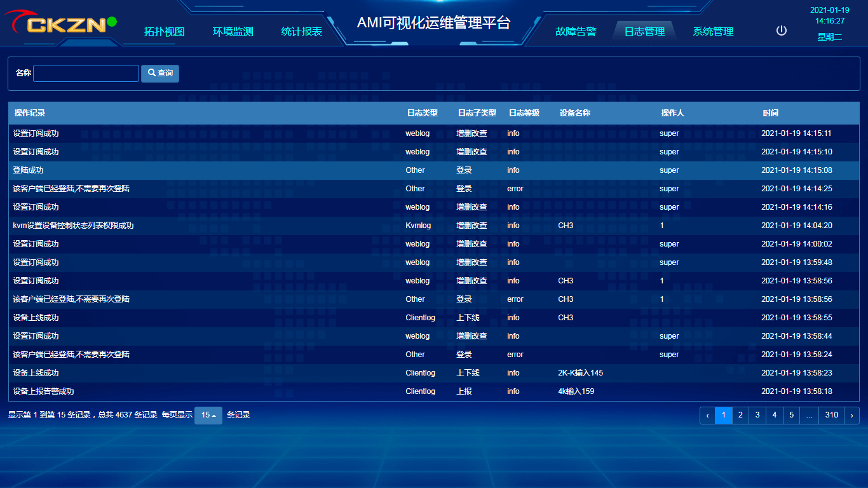Jump to page 310 of the log list
The height and width of the screenshot is (488, 868).
[831, 415]
